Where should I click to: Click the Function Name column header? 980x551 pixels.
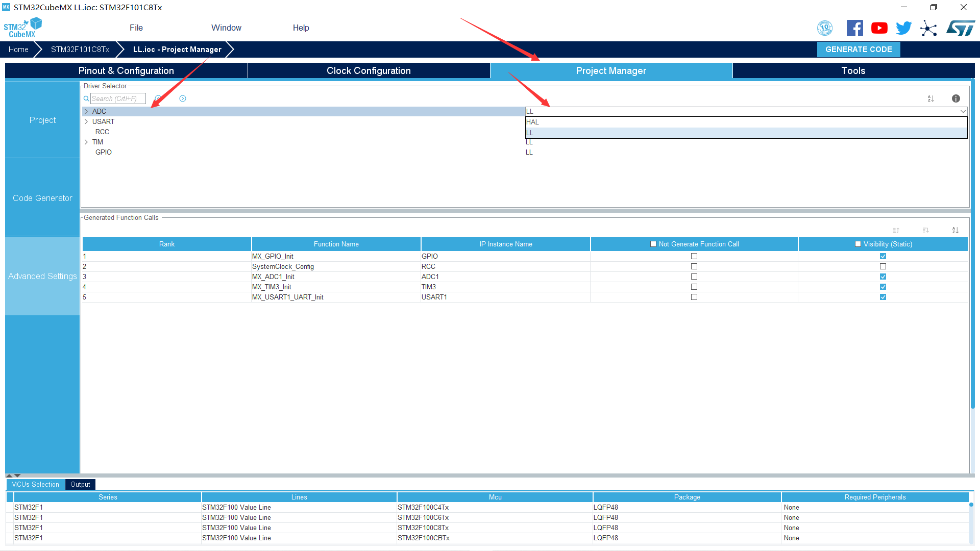pos(336,244)
